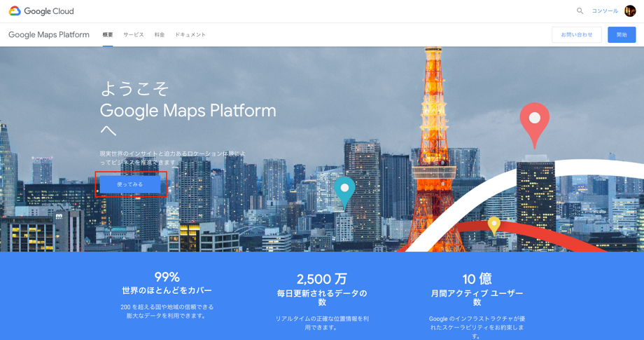The height and width of the screenshot is (340, 644).
Task: Open the user profile avatar
Action: click(629, 11)
